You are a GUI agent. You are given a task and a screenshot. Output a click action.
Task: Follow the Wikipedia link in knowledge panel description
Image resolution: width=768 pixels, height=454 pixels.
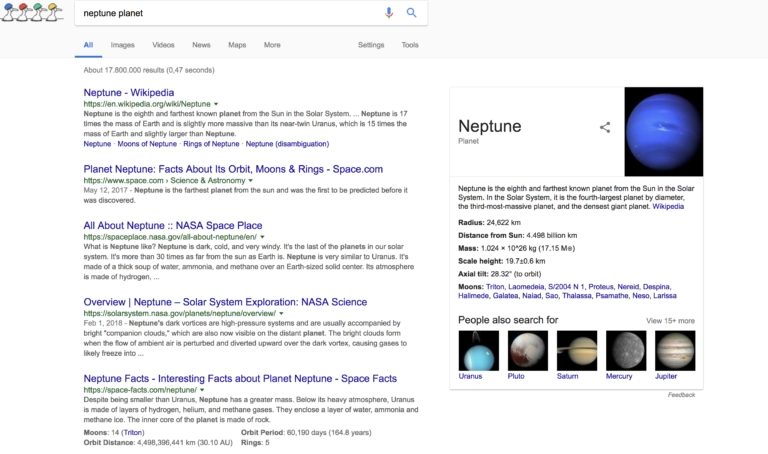(668, 207)
